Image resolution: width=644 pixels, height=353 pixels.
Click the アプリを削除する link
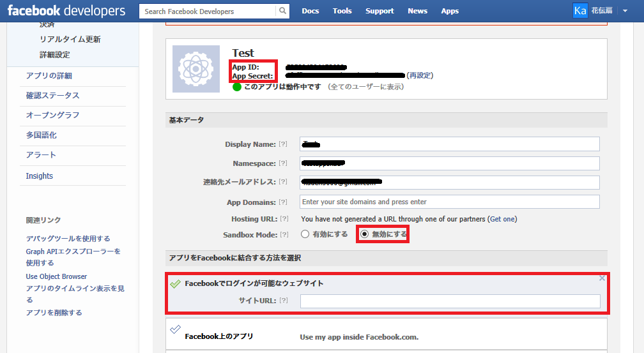point(54,313)
